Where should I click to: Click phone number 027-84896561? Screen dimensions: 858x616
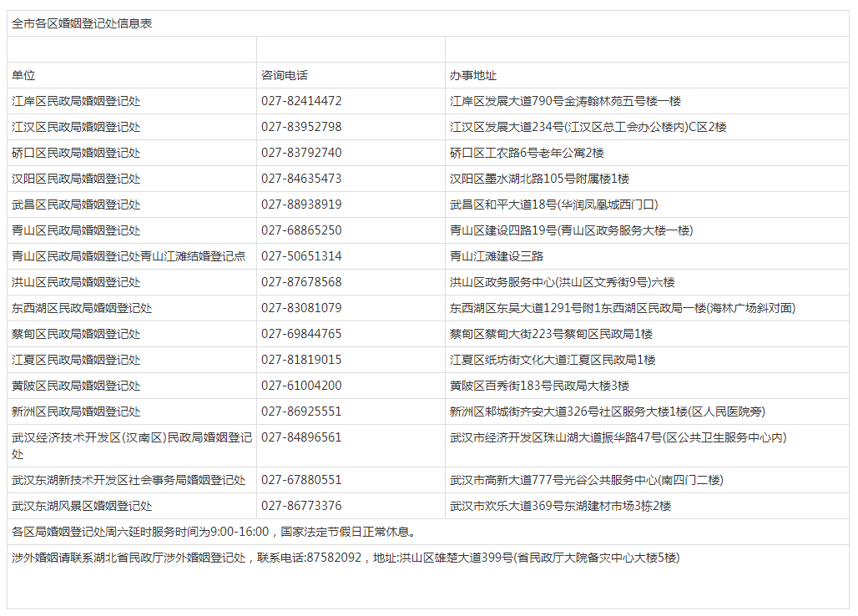[301, 437]
